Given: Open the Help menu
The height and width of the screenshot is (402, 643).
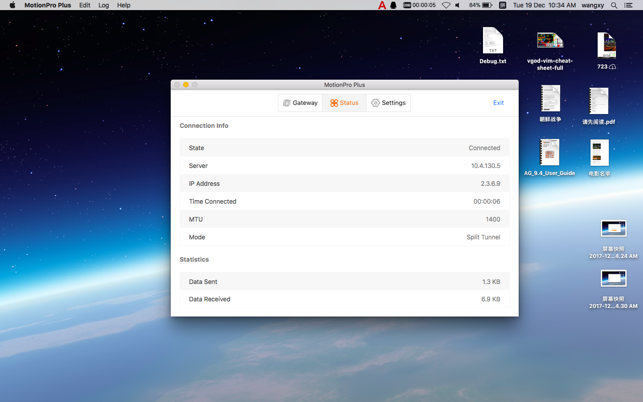Looking at the screenshot, I should coord(123,5).
